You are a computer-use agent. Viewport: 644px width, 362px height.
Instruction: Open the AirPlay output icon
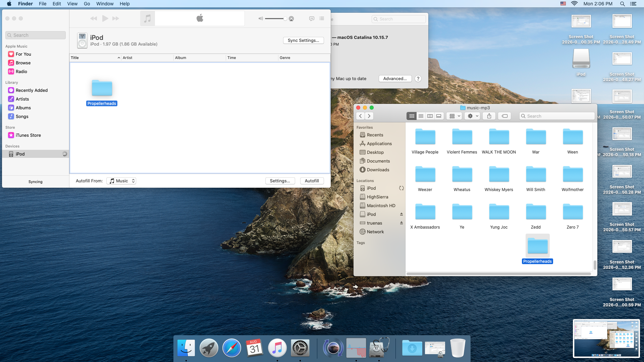click(x=291, y=19)
